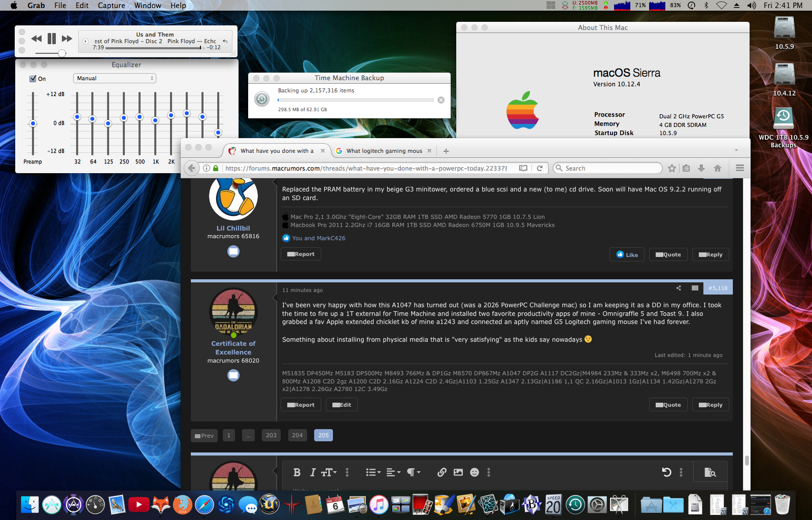This screenshot has height=520, width=812.
Task: Report Lil Chillbil's post
Action: pyautogui.click(x=301, y=254)
